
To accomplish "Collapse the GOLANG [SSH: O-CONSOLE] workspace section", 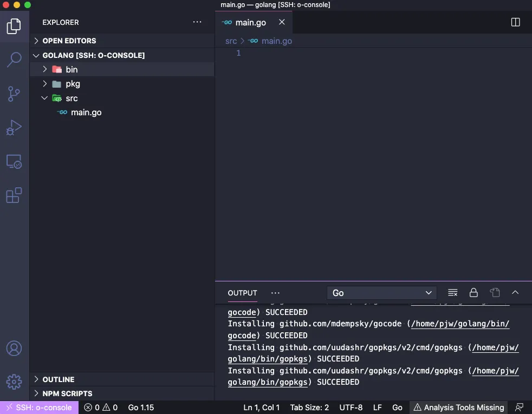I will [x=122, y=55].
